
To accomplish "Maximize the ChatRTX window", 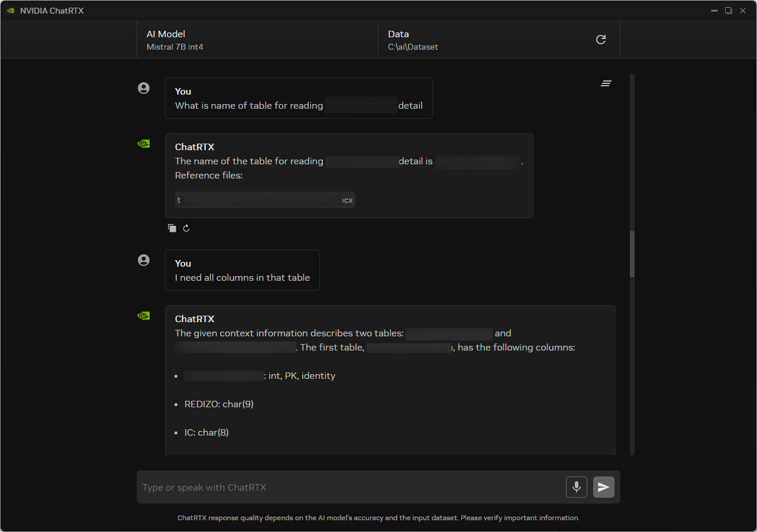I will click(x=729, y=11).
